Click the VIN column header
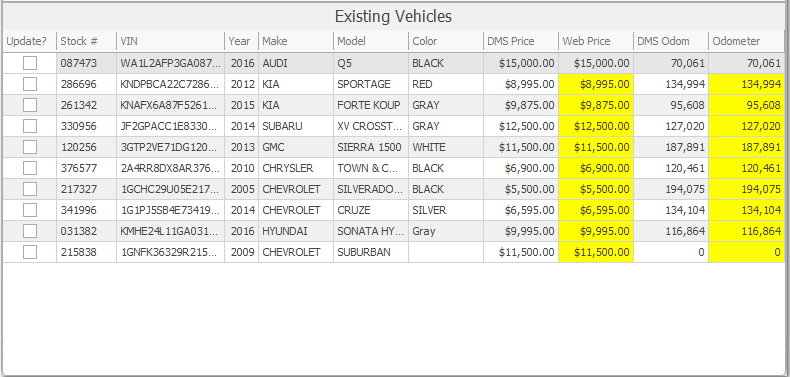790x377 pixels. point(170,41)
